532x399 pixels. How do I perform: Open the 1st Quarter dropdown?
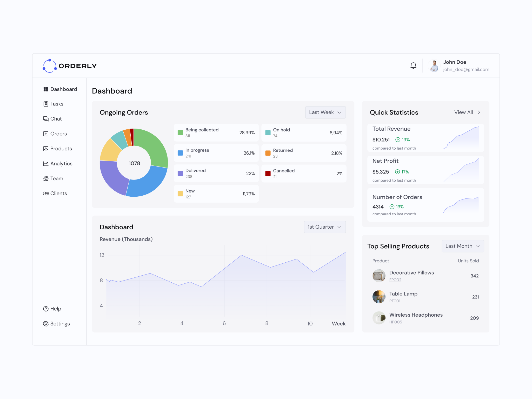point(325,227)
